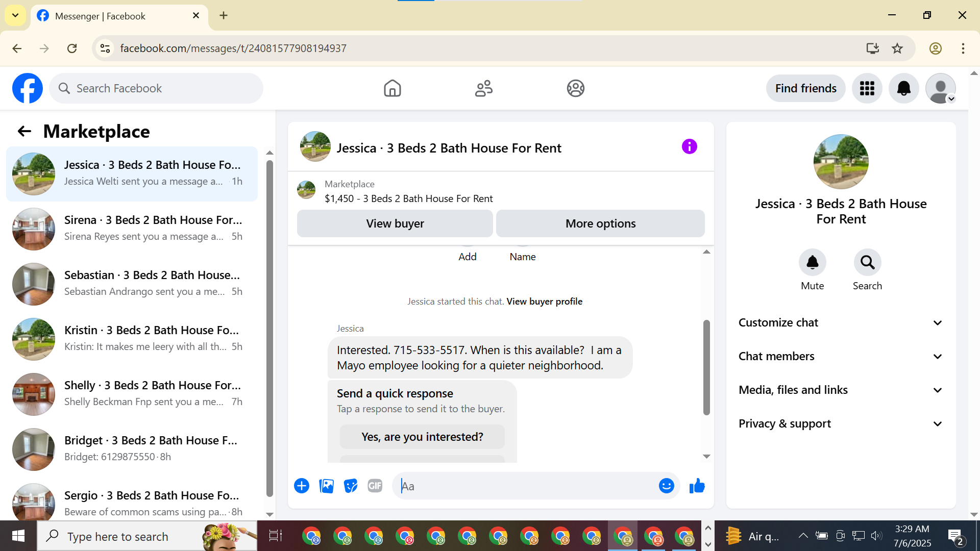Click the chat messages vertical scrollbar

click(706, 367)
